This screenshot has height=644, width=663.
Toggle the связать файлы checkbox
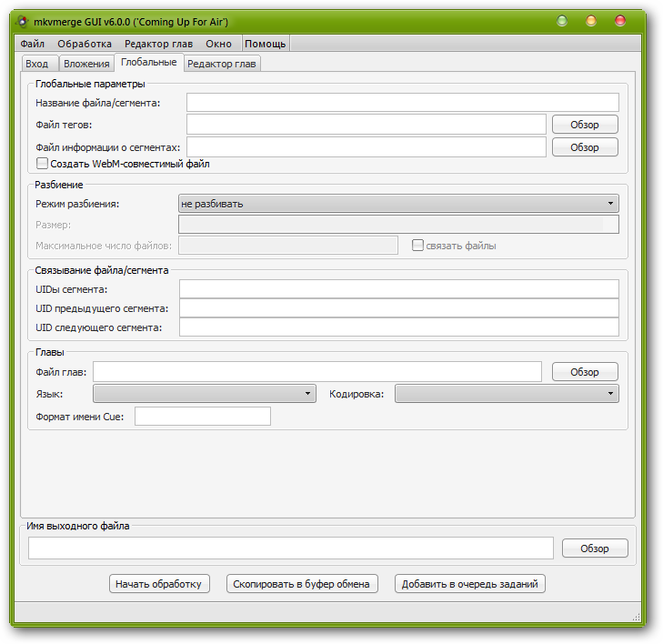417,246
